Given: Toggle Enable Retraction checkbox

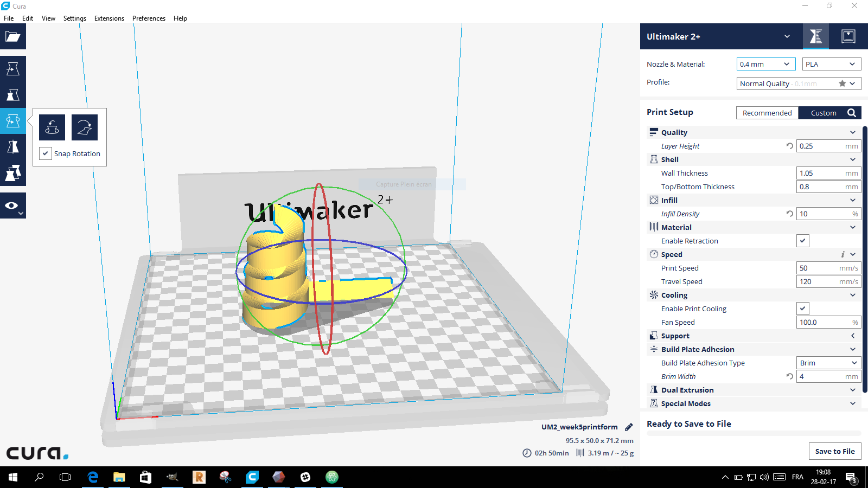Looking at the screenshot, I should click(803, 241).
